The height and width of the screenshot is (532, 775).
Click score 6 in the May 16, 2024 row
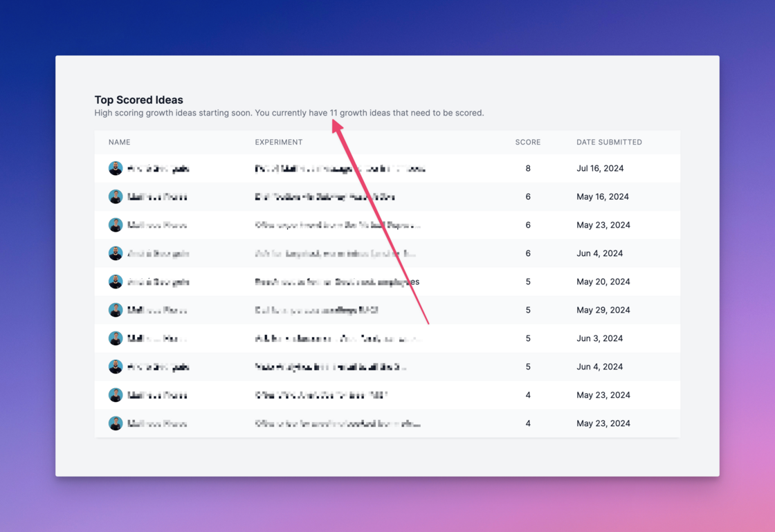(528, 196)
